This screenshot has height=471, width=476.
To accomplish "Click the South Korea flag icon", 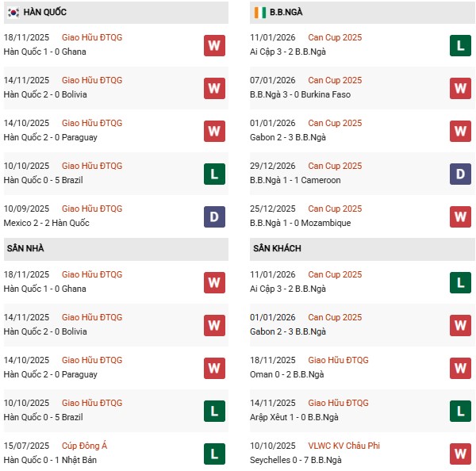I will tap(13, 13).
